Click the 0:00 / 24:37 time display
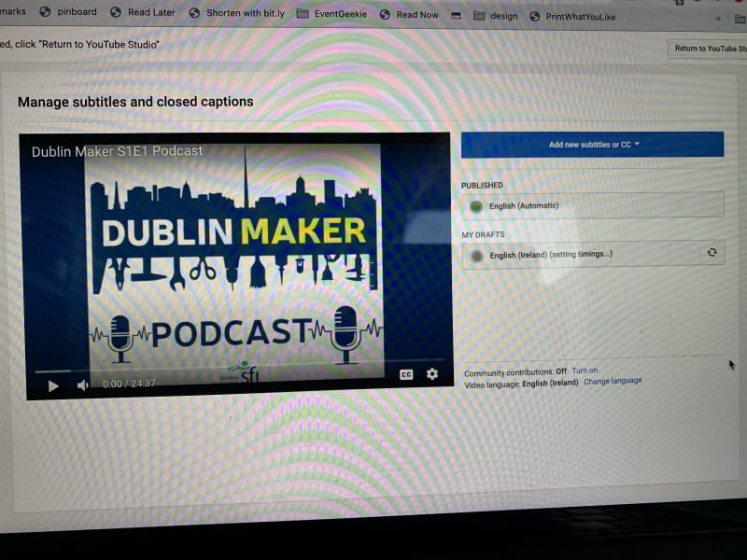 coord(129,384)
